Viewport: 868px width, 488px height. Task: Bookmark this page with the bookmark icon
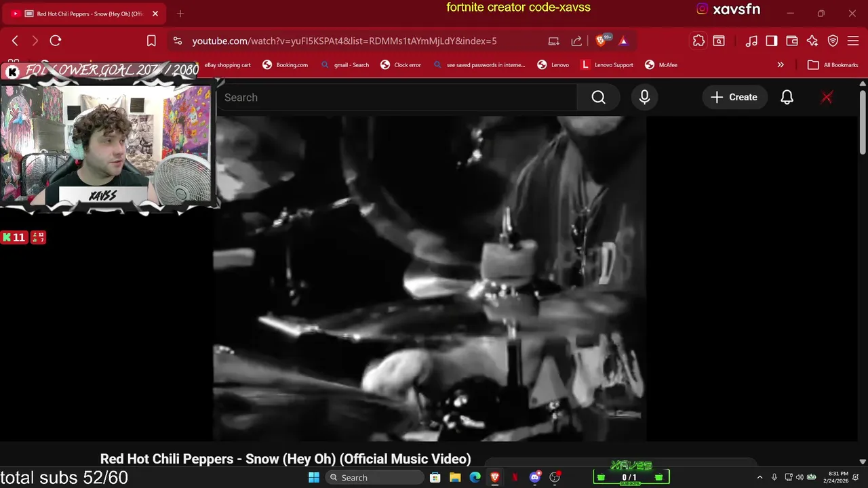[151, 41]
